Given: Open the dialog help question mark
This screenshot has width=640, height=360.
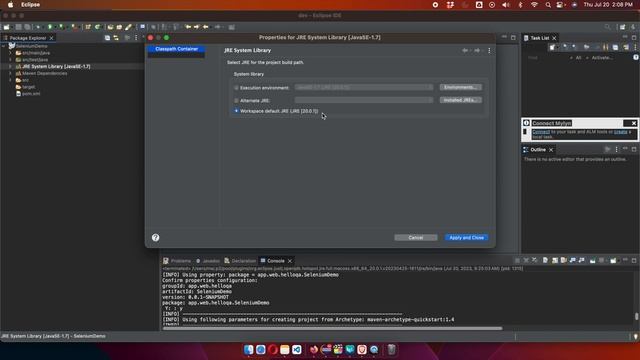Looking at the screenshot, I should coord(156,238).
